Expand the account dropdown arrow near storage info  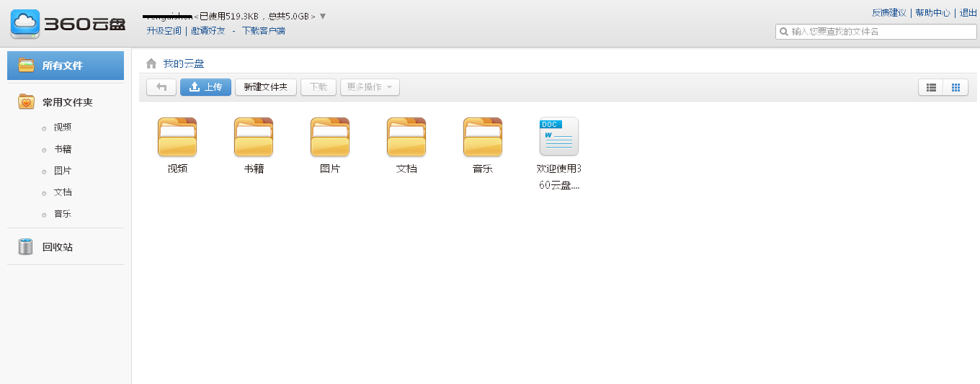pos(323,16)
